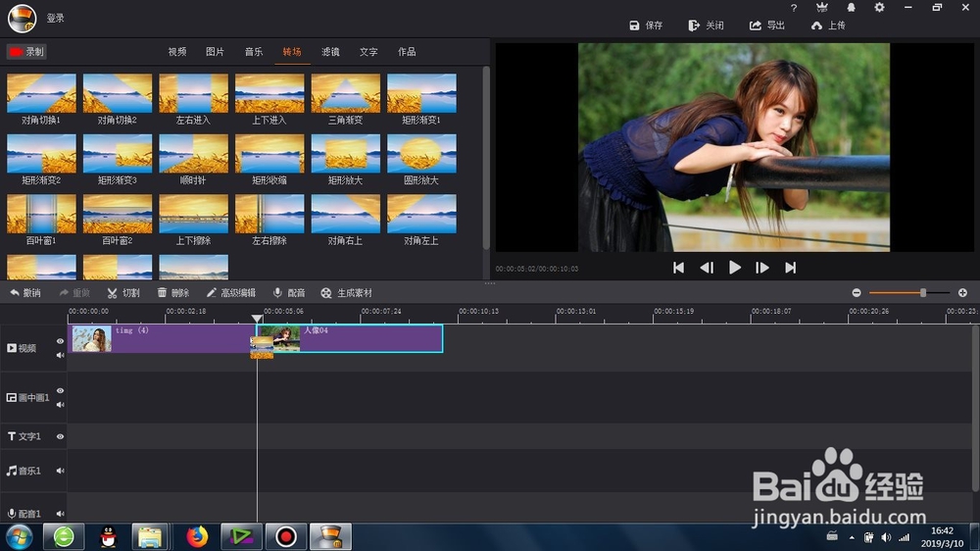The height and width of the screenshot is (551, 980).
Task: Zoom in the timeline with plus
Action: tap(962, 293)
